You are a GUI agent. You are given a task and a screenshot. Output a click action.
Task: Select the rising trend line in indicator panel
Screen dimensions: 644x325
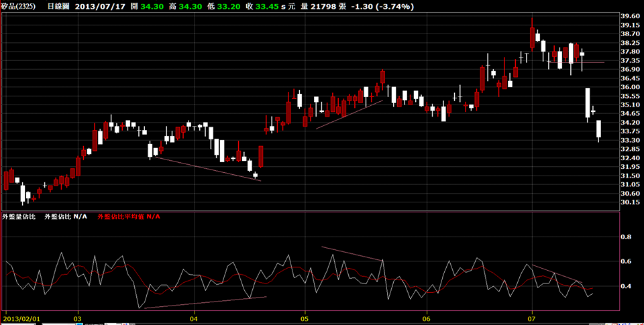point(205,302)
